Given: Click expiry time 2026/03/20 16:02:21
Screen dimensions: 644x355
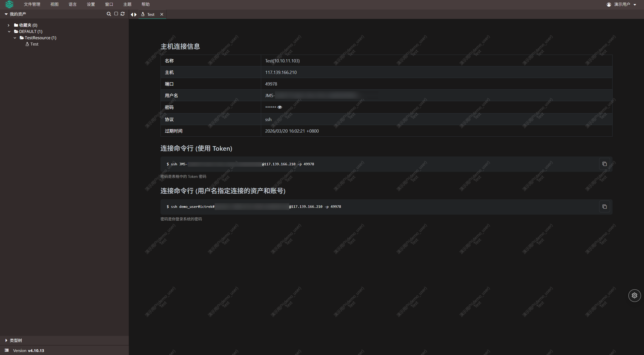Looking at the screenshot, I should (292, 131).
